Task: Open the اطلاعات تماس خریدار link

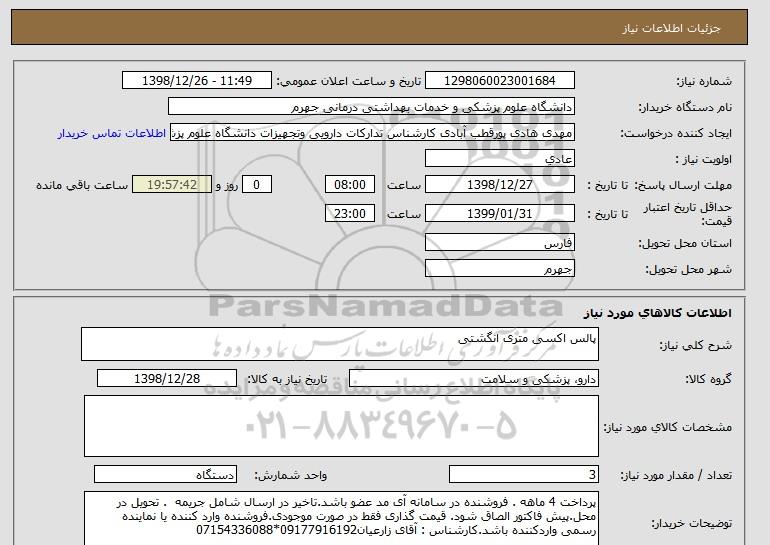Action: [x=111, y=134]
